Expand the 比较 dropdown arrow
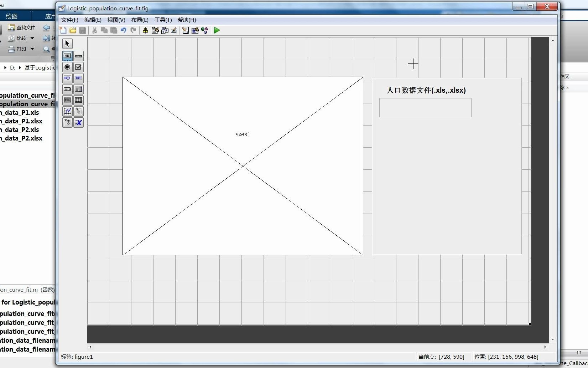The width and height of the screenshot is (588, 368). point(32,39)
